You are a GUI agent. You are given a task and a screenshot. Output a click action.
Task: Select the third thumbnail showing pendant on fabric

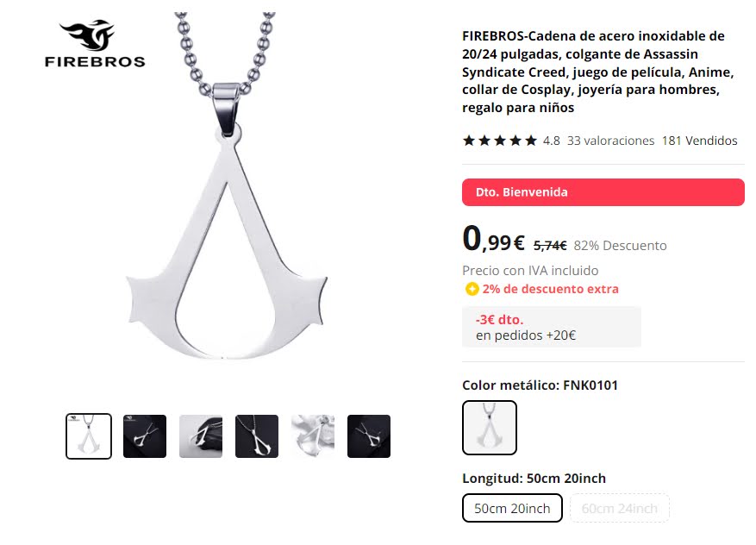coord(201,436)
